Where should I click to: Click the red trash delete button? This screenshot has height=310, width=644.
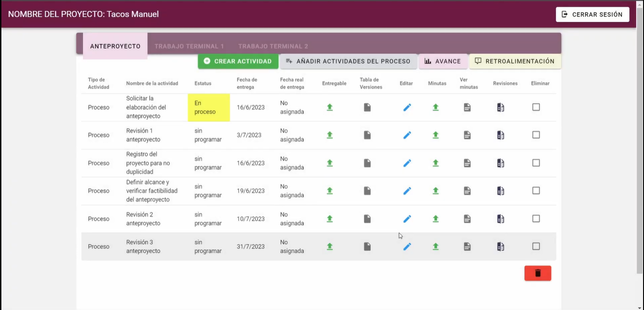tap(537, 273)
